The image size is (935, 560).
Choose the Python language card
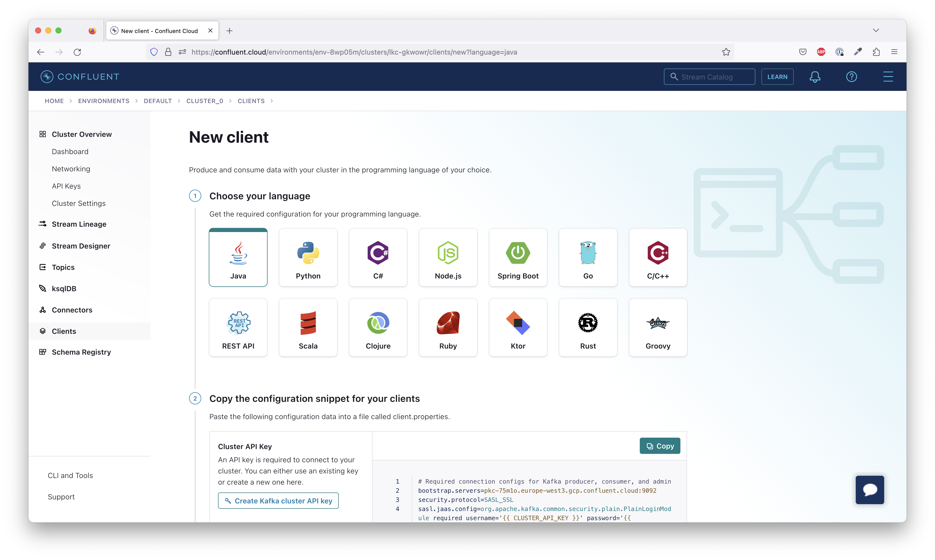coord(308,257)
